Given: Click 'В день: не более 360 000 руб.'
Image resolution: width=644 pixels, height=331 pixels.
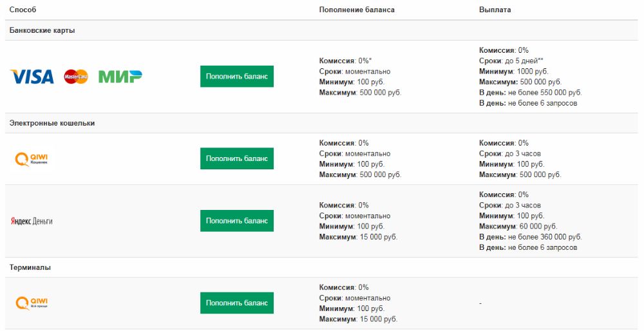Looking at the screenshot, I should pyautogui.click(x=530, y=238).
